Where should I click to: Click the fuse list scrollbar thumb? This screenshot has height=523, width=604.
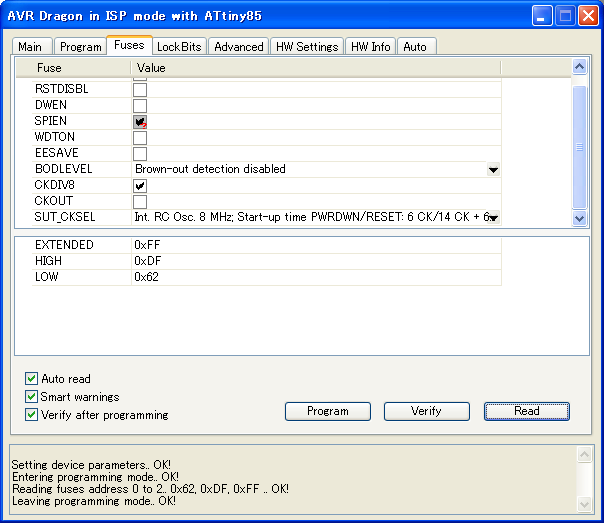point(579,147)
